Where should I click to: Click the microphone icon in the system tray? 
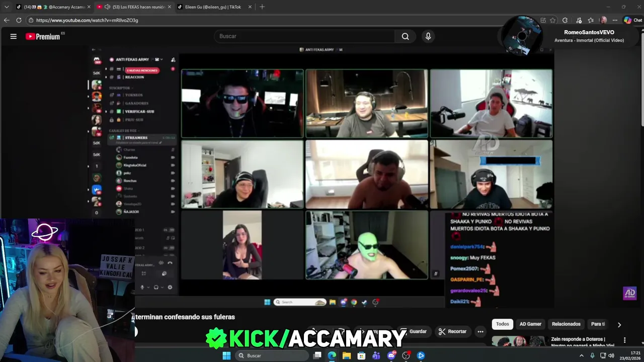pyautogui.click(x=592, y=355)
